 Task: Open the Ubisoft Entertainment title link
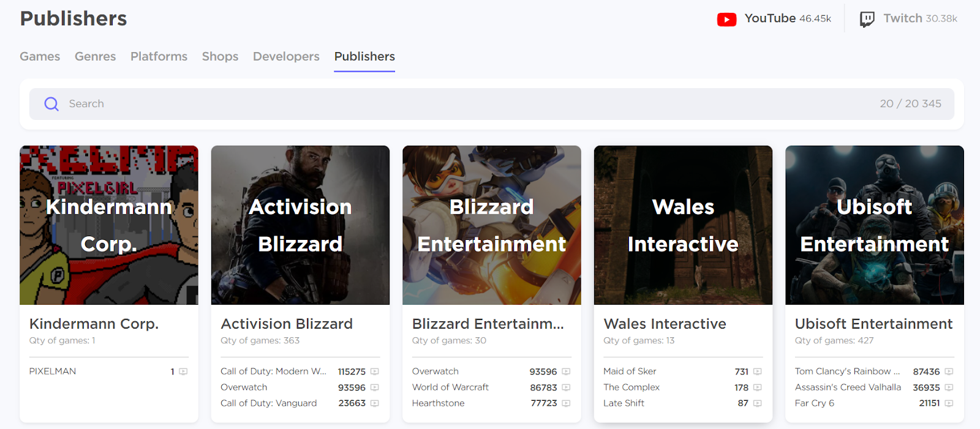874,324
